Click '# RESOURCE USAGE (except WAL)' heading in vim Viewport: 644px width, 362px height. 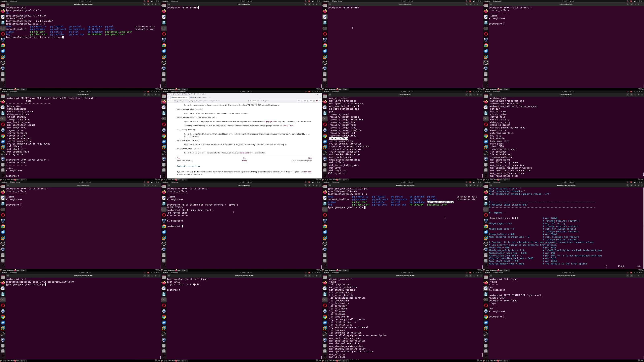click(508, 205)
